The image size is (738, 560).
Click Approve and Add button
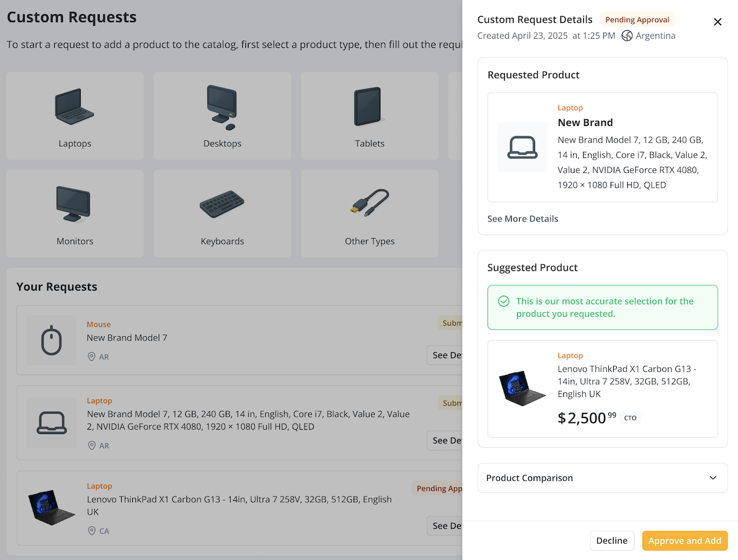pyautogui.click(x=684, y=541)
